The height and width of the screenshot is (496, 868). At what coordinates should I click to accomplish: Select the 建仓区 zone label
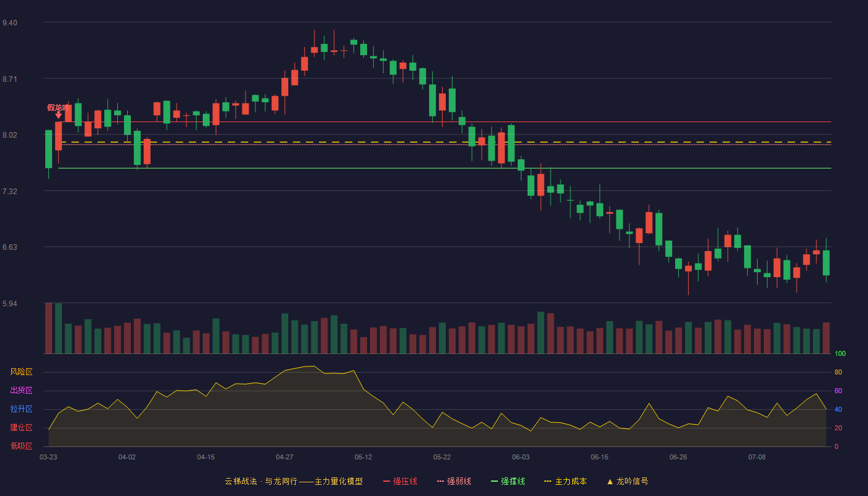coord(21,428)
